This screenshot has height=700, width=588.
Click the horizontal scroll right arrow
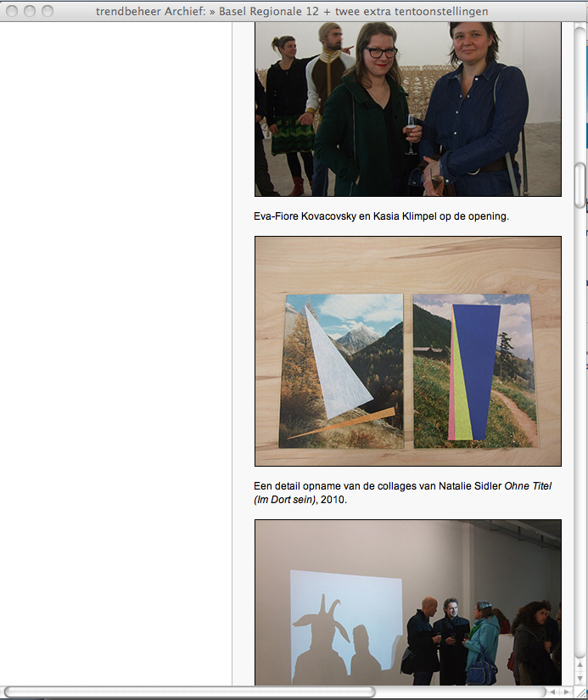566,692
